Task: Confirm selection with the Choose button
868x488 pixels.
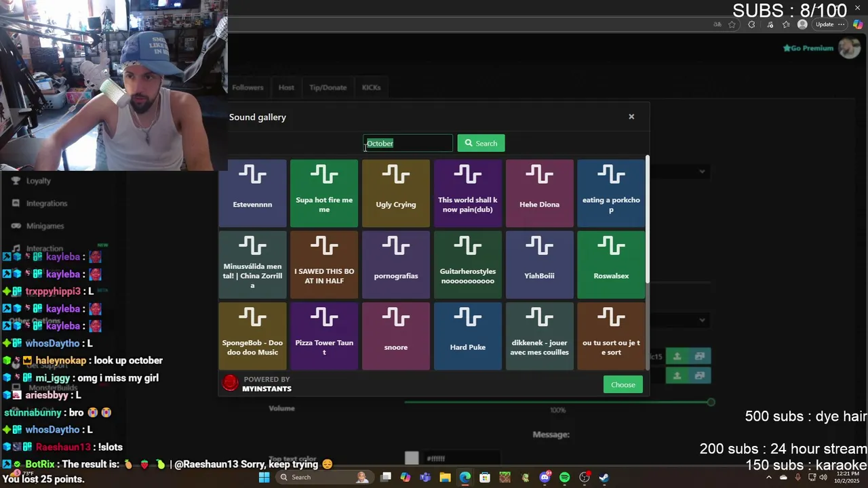Action: click(x=623, y=384)
